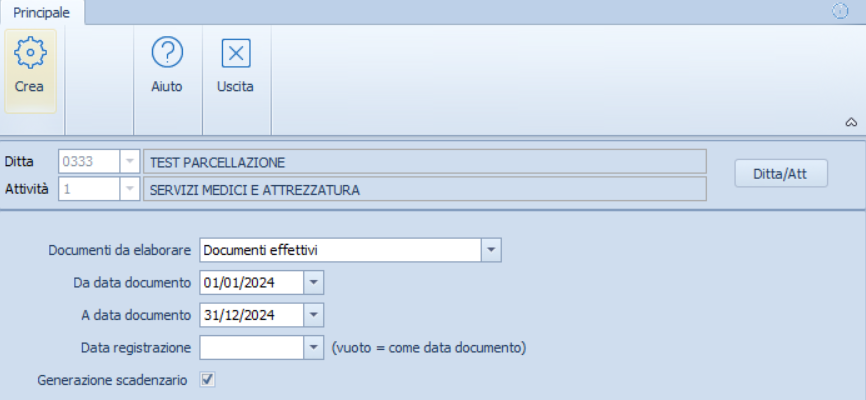Open the Da data documento date picker
866x400 pixels.
[x=313, y=283]
